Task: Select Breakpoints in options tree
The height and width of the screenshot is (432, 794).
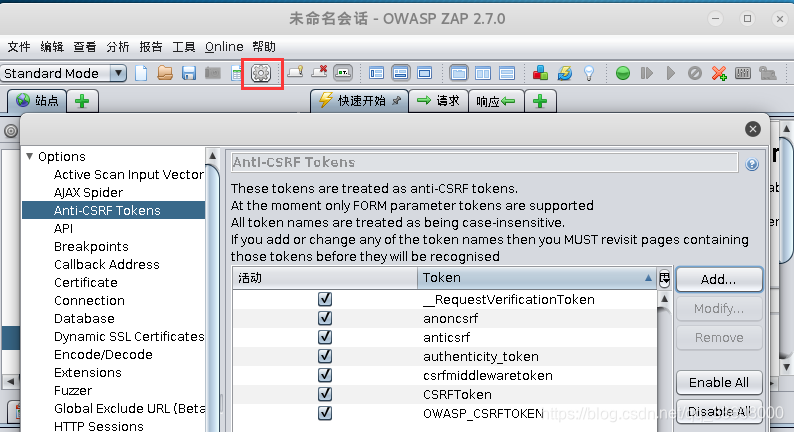Action: tap(91, 247)
